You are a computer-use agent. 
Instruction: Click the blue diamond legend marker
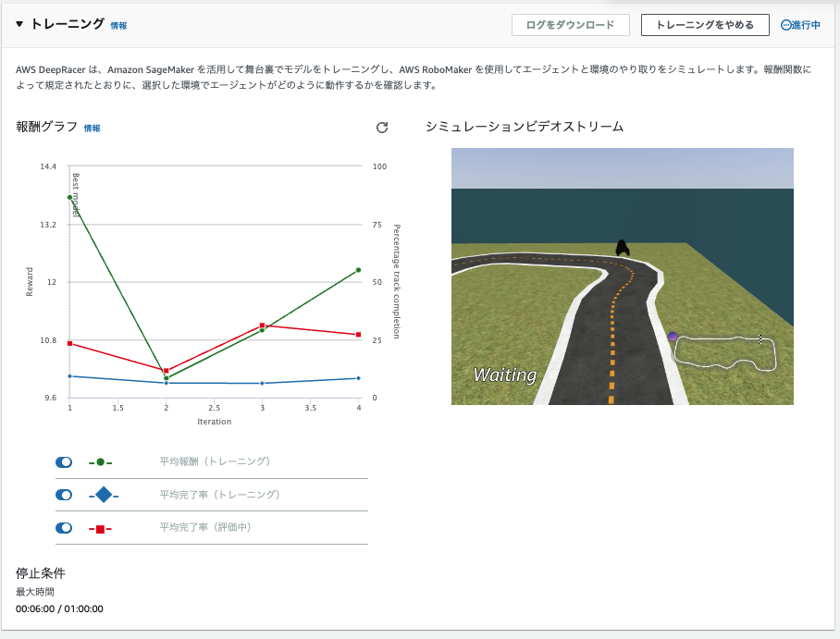104,495
